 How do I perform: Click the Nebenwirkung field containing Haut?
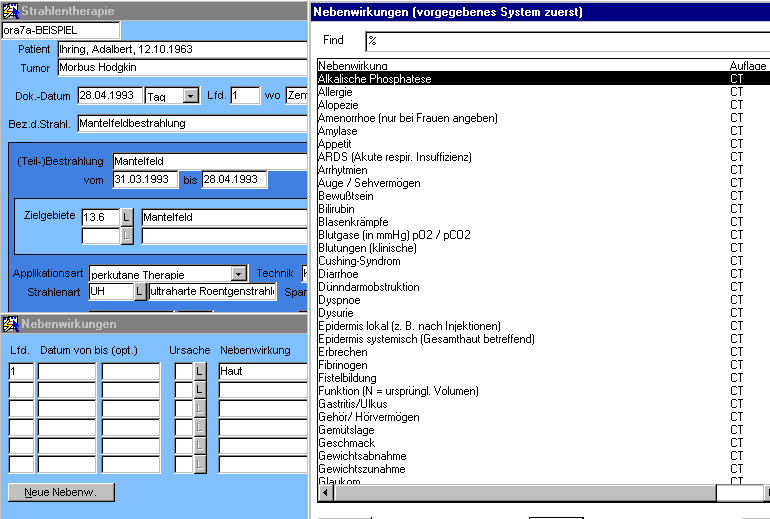[262, 371]
